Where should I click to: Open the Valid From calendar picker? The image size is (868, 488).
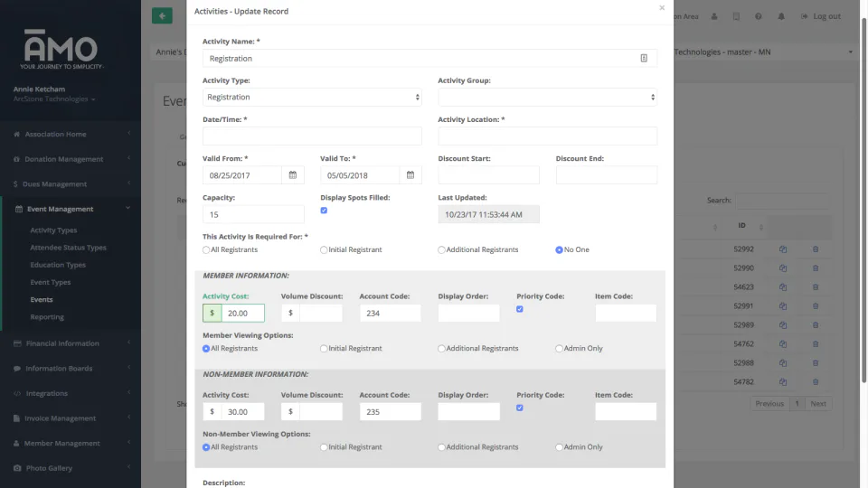point(293,175)
